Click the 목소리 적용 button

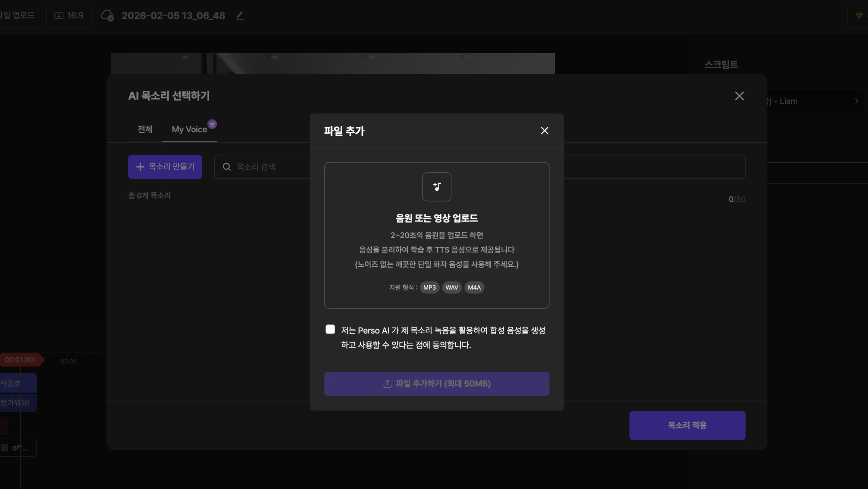click(x=687, y=426)
